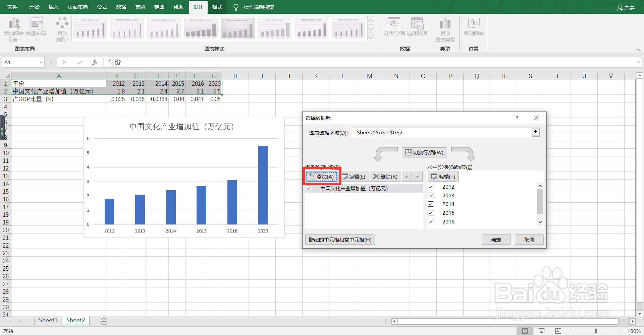Open the Name Box dropdown
644x335 pixels.
click(41, 62)
